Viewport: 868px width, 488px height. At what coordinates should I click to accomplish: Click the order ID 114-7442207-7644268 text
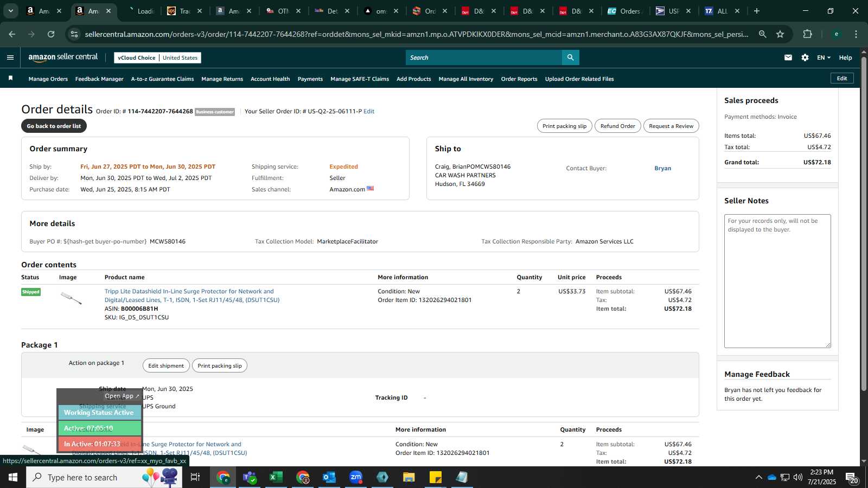click(x=160, y=111)
